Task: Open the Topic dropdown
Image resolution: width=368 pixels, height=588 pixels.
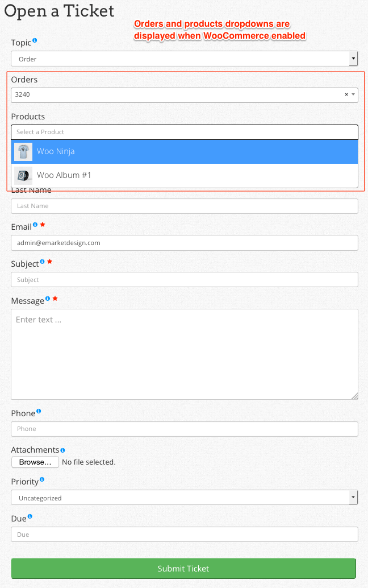Action: pyautogui.click(x=353, y=59)
